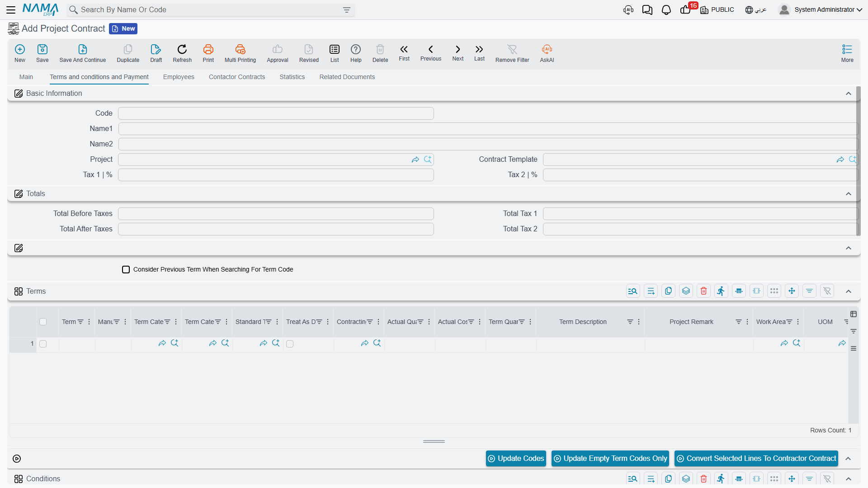Click the New record toolbar icon
Viewport: 868px width, 488px height.
(20, 53)
